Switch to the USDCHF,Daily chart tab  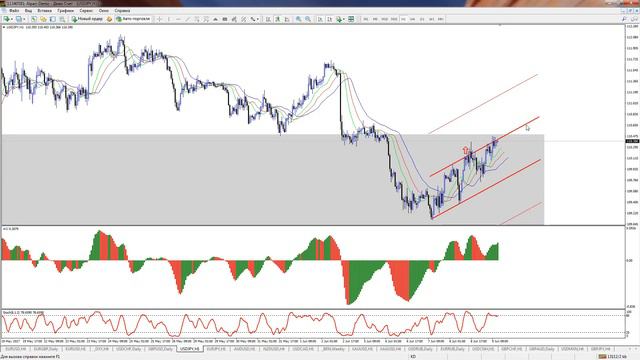[128, 349]
